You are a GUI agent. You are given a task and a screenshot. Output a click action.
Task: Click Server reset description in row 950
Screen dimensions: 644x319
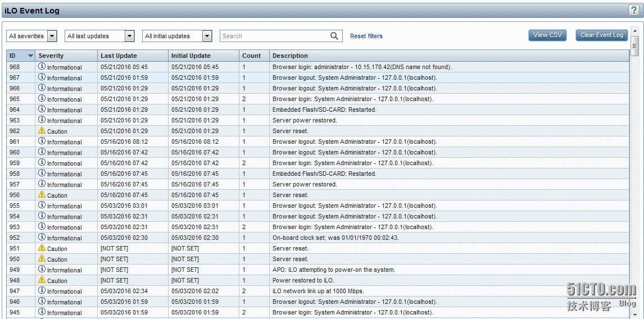[x=291, y=259]
